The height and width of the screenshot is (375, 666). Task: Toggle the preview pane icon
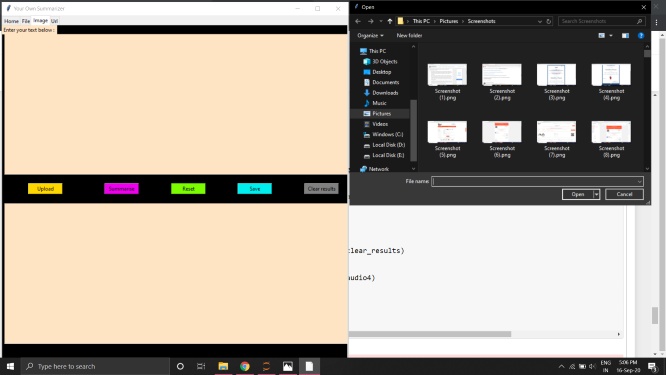[625, 36]
